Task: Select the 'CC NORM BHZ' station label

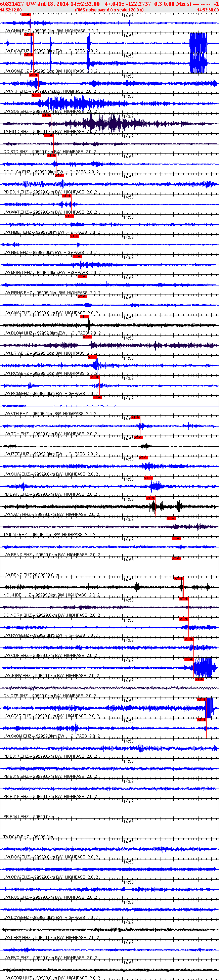Action: [x=18, y=616]
